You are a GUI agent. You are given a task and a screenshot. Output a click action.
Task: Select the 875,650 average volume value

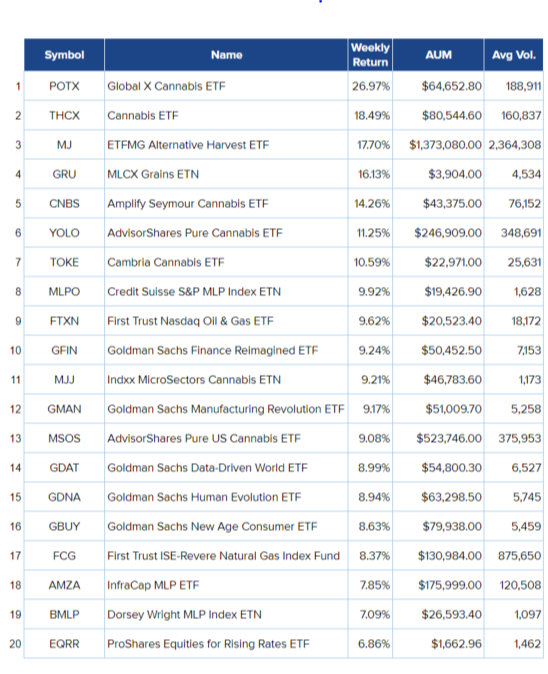pyautogui.click(x=519, y=556)
